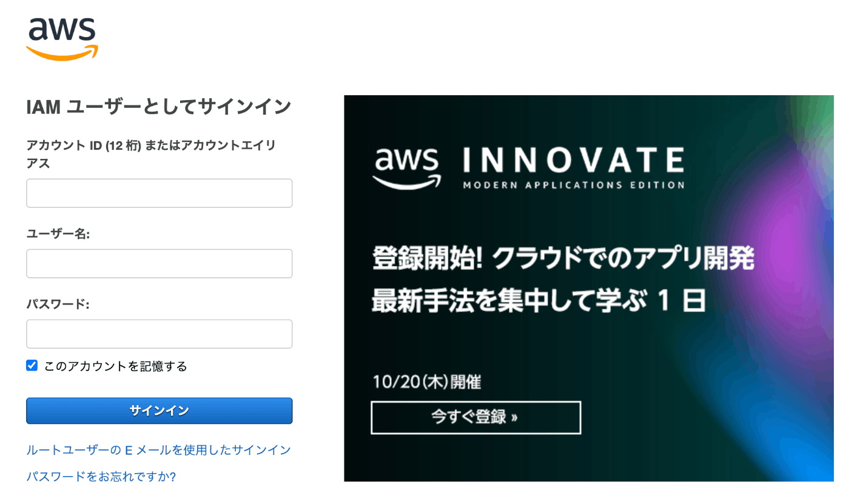Toggle the remember account checkbox
849x504 pixels.
(32, 365)
